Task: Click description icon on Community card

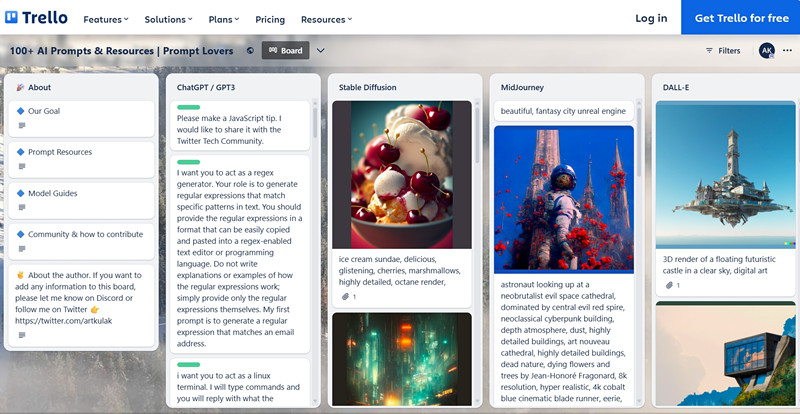Action: pyautogui.click(x=22, y=249)
